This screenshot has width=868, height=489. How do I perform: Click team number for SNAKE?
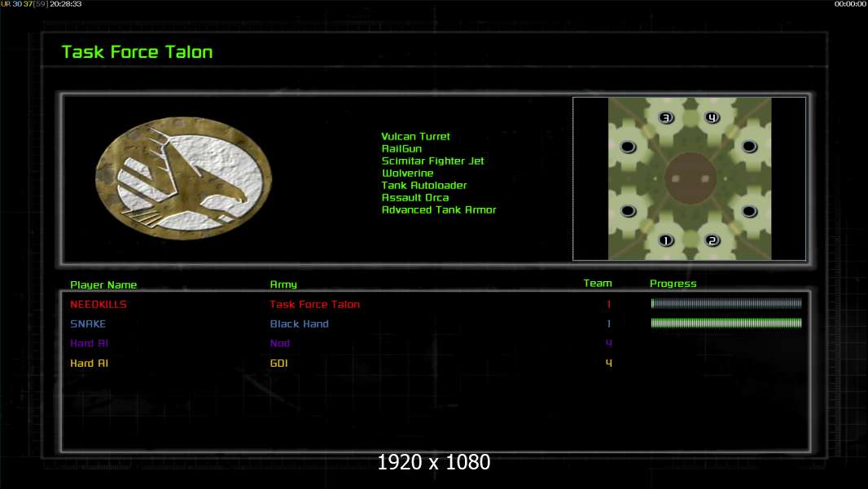[609, 324]
